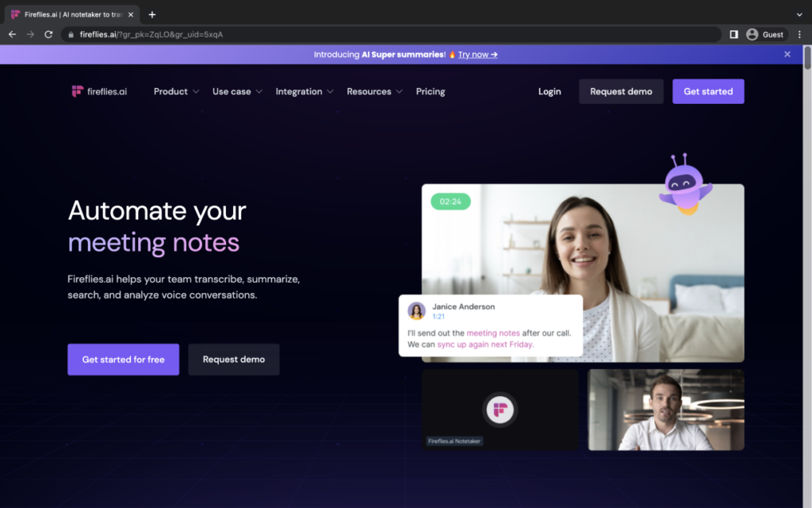Click the Login link
Image resolution: width=812 pixels, height=508 pixels.
pos(550,91)
